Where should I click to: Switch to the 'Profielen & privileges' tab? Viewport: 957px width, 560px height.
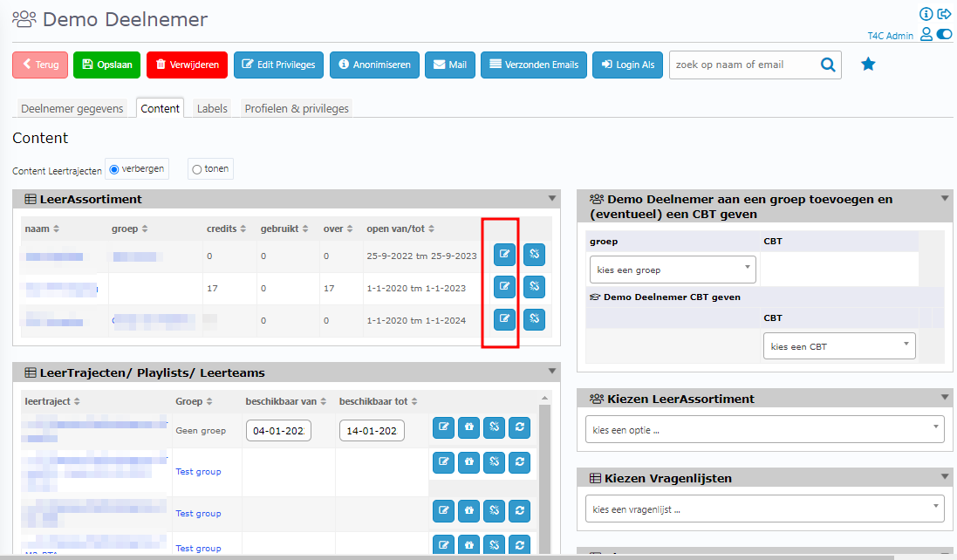297,108
